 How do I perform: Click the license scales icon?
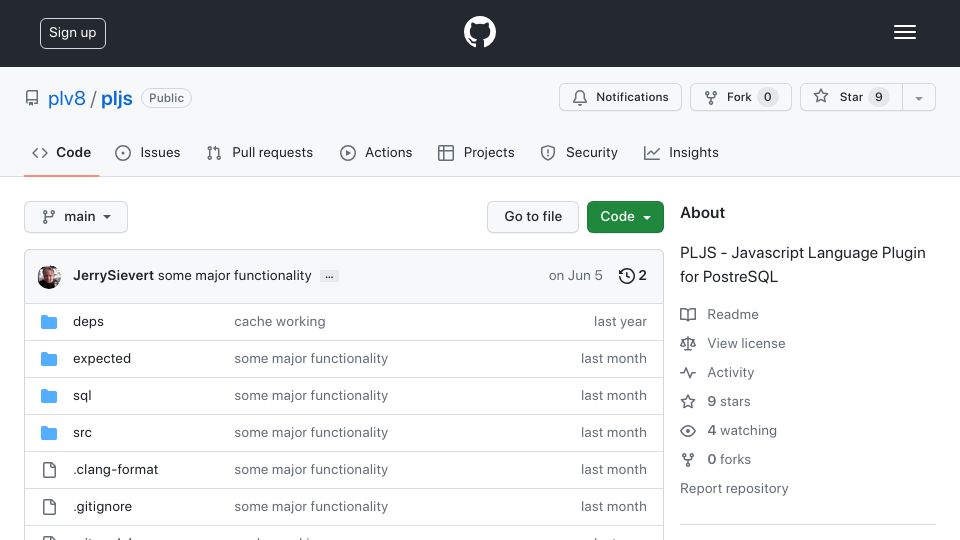(x=688, y=343)
